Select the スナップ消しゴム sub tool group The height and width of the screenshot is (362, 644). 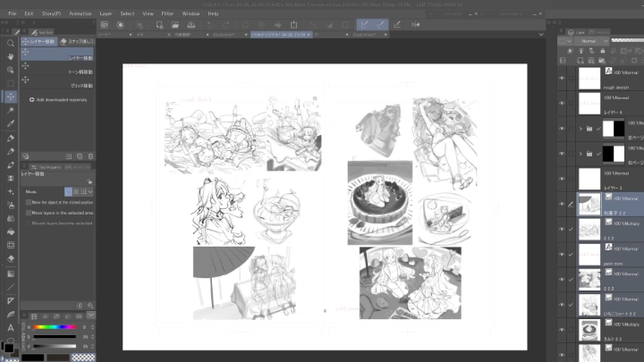pyautogui.click(x=77, y=41)
